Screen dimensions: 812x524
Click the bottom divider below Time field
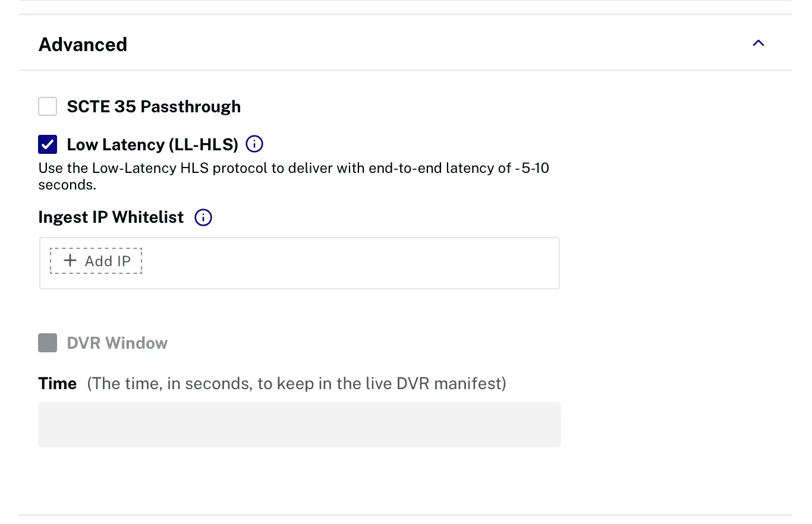[405, 514]
